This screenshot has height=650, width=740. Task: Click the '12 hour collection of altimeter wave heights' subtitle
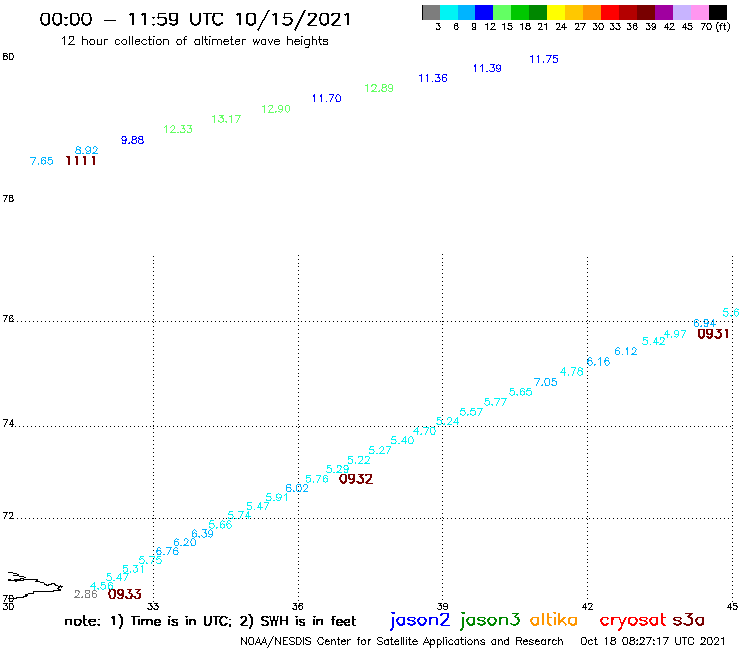tap(194, 41)
